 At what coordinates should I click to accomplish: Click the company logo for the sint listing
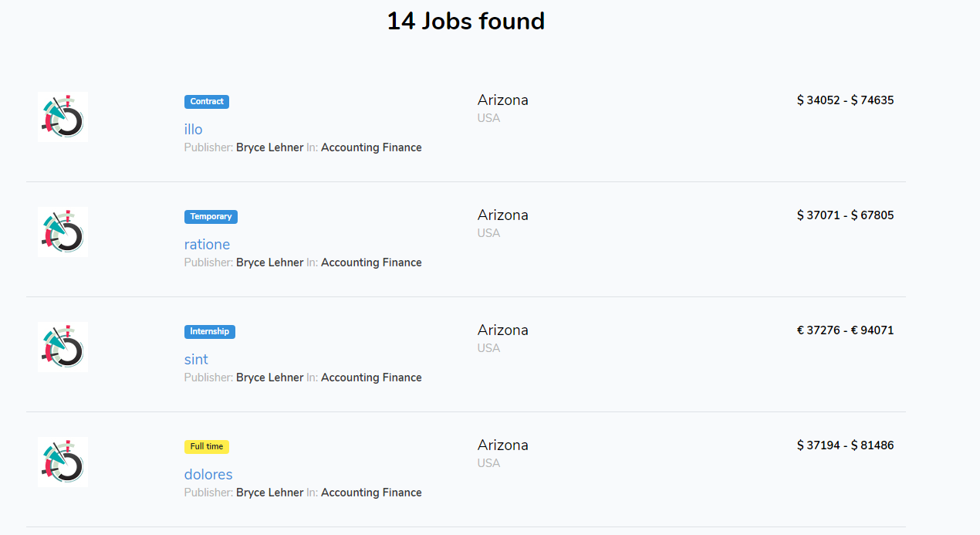click(x=63, y=347)
